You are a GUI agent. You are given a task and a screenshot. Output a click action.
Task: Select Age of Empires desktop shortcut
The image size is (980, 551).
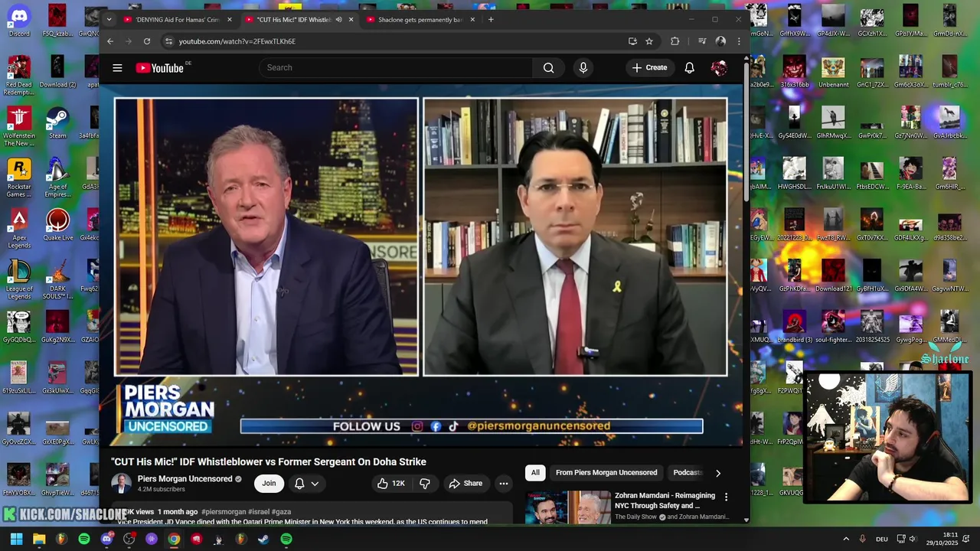pyautogui.click(x=57, y=178)
